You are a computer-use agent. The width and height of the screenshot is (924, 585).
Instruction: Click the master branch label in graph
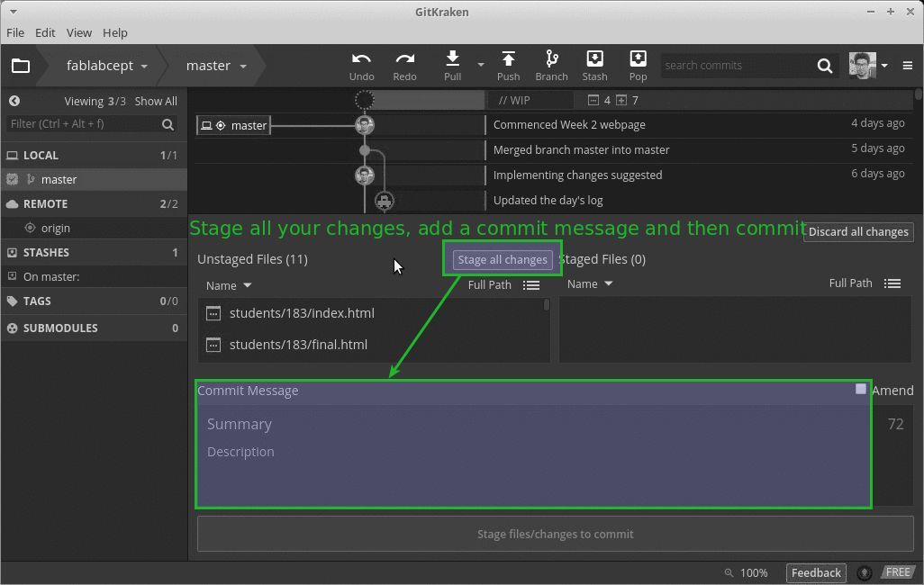[233, 125]
